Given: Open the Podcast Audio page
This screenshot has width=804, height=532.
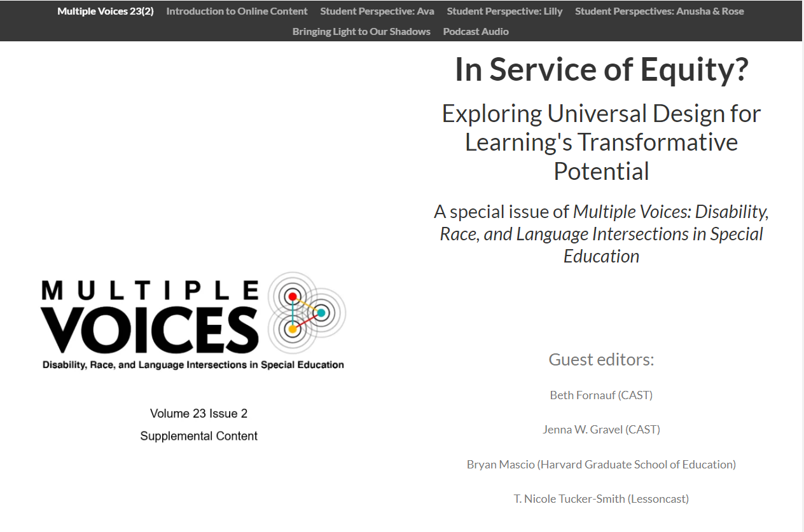Looking at the screenshot, I should pyautogui.click(x=476, y=31).
